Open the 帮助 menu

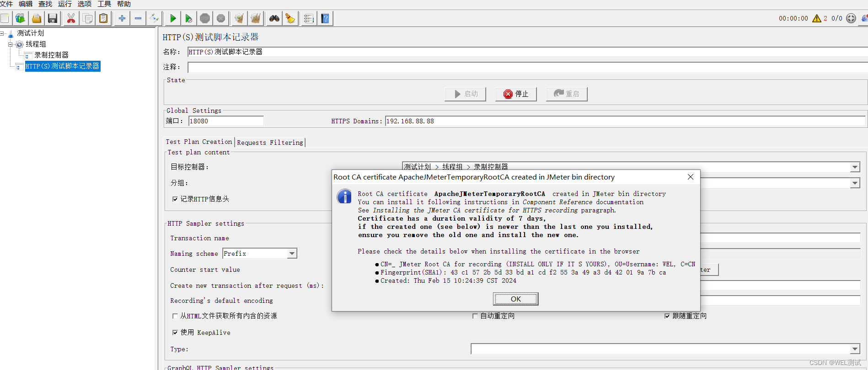click(x=124, y=4)
